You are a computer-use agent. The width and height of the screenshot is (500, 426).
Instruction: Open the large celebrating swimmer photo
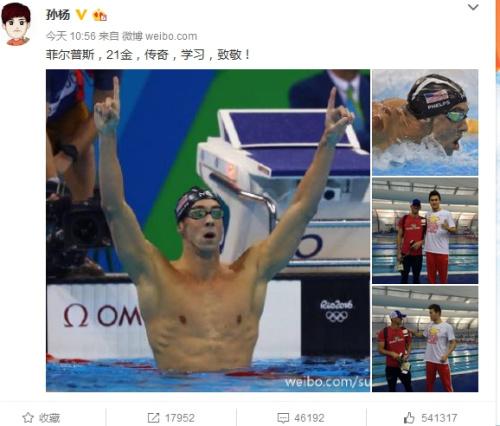coord(208,230)
